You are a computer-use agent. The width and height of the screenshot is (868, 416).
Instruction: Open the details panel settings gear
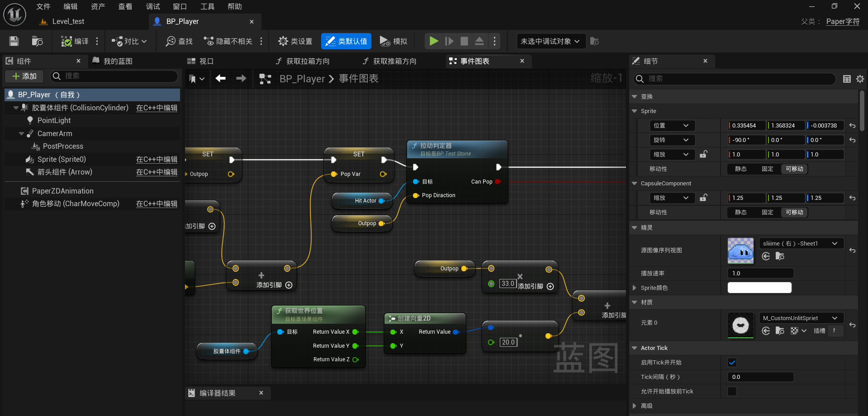point(860,79)
